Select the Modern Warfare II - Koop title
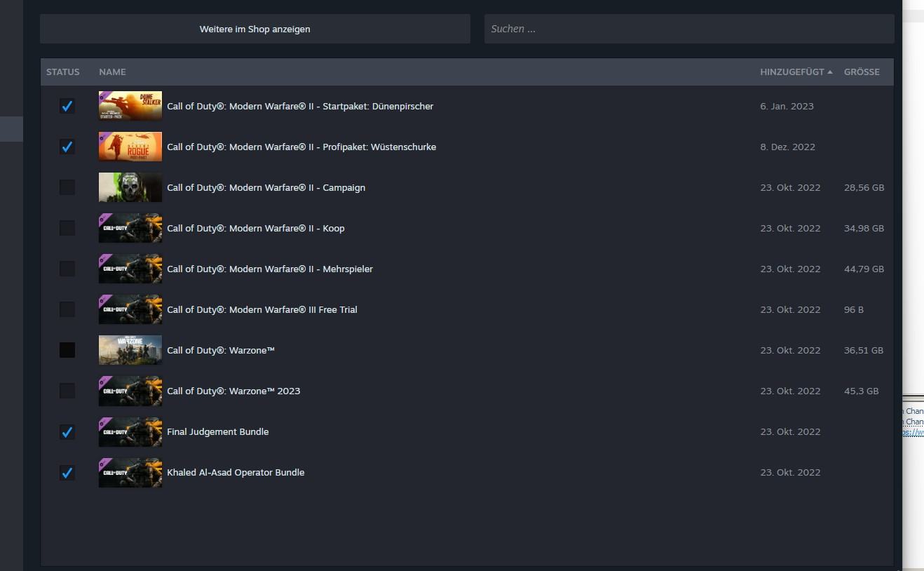The height and width of the screenshot is (571, 924). tap(256, 228)
